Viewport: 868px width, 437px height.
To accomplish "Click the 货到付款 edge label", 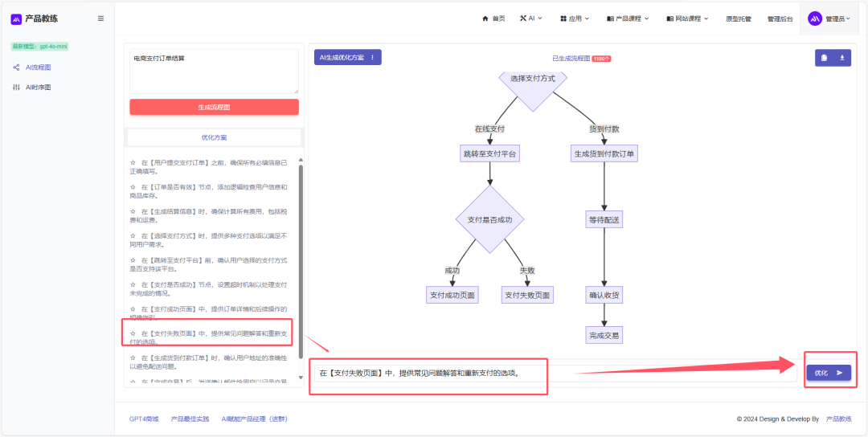I will coord(604,129).
